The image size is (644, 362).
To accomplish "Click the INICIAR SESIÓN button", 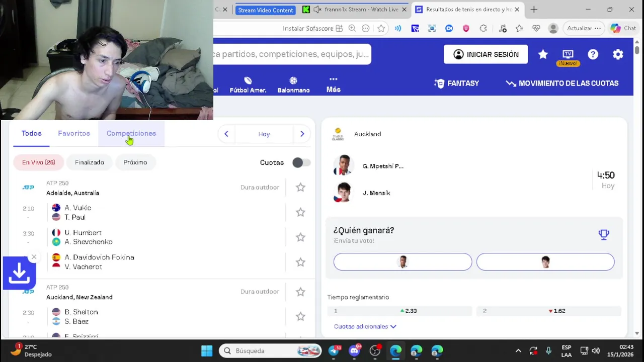I will tap(486, 54).
